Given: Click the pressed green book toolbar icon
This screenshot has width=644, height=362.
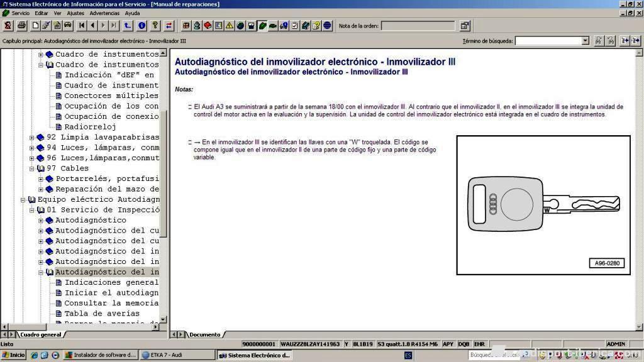Looking at the screenshot, I should [262, 26].
